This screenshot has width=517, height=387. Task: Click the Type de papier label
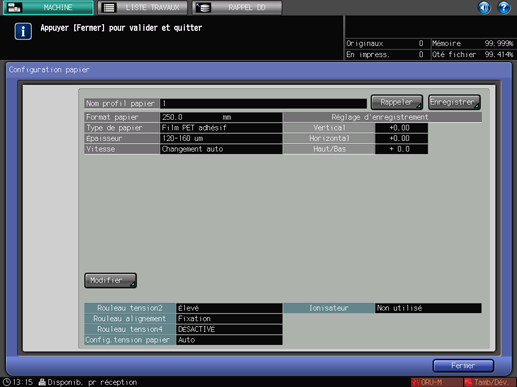pyautogui.click(x=122, y=128)
